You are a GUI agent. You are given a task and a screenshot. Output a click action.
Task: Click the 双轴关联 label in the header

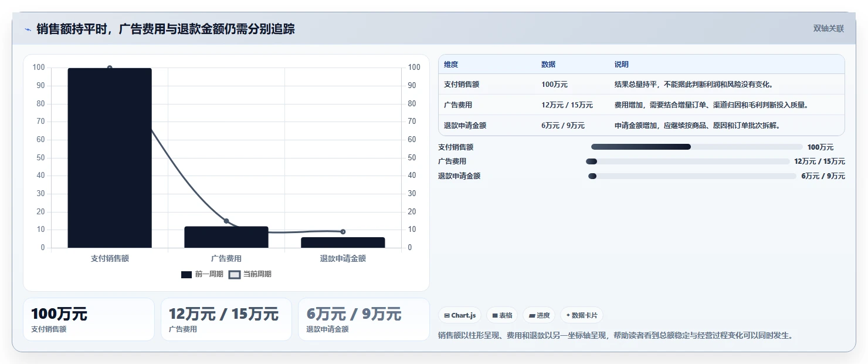(x=828, y=29)
